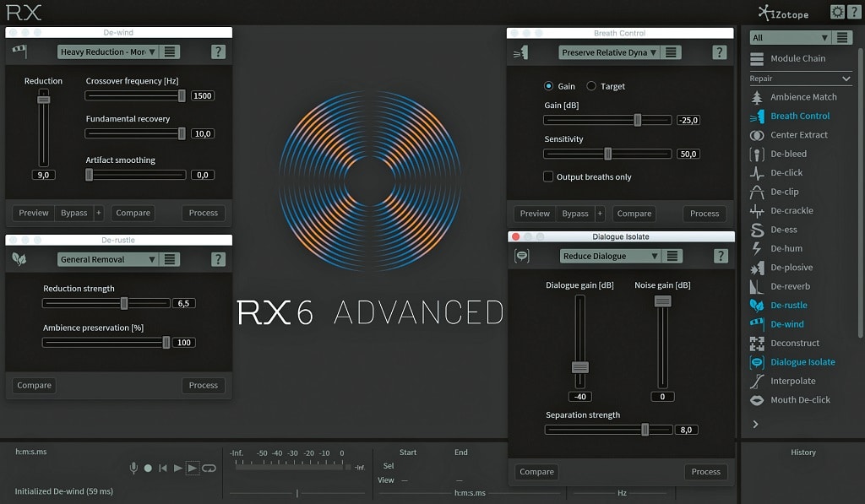Open De-hum module icon

point(757,249)
